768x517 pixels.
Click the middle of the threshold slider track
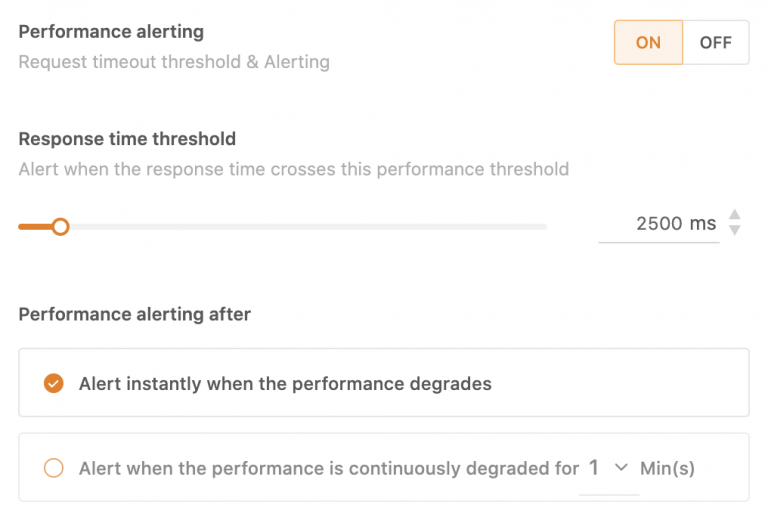click(283, 227)
